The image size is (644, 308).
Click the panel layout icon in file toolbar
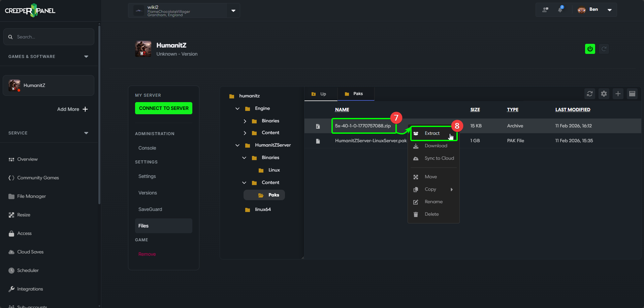point(632,94)
